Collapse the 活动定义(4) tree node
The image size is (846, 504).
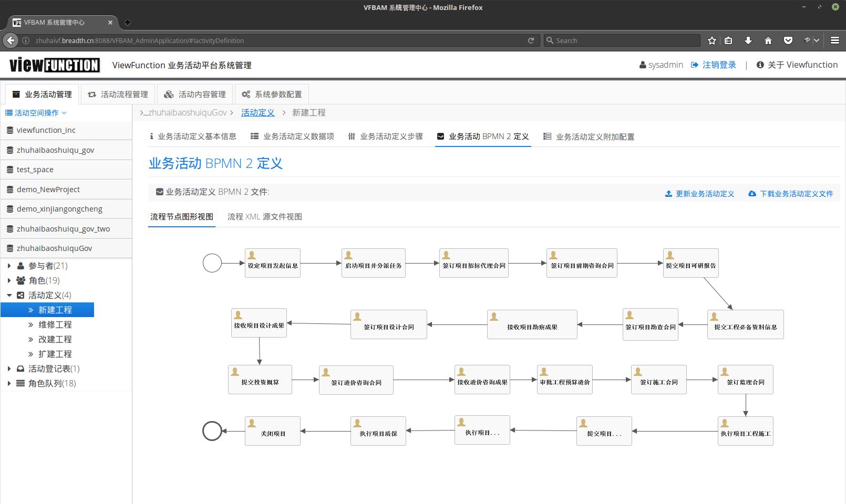pos(9,295)
